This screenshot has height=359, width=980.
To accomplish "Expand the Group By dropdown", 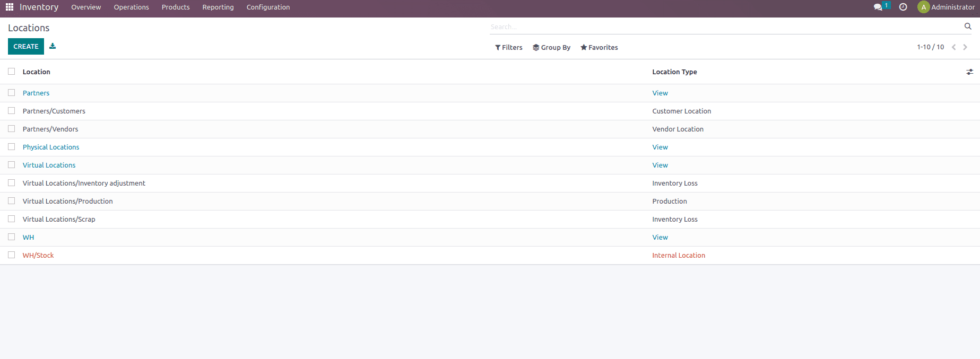I will (551, 47).
